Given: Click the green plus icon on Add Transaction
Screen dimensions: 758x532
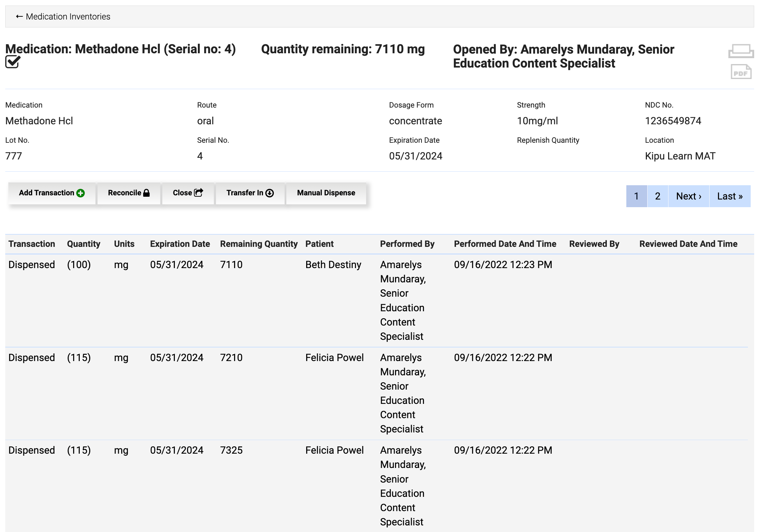Looking at the screenshot, I should pos(80,193).
